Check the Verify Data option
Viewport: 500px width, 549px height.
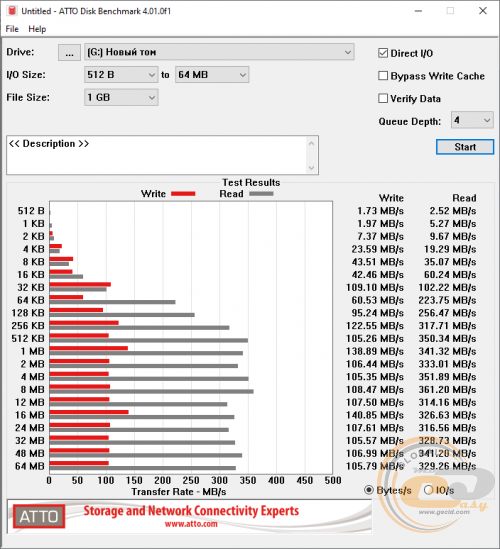[x=383, y=99]
